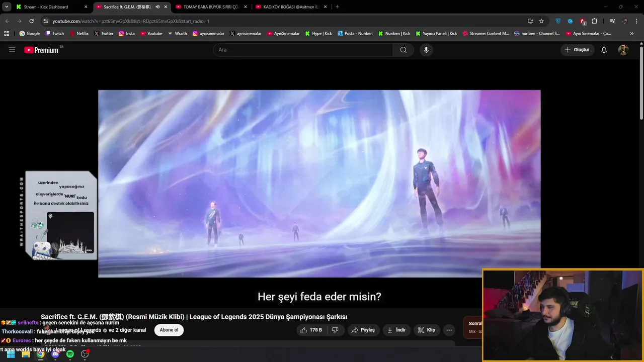The height and width of the screenshot is (362, 644).
Task: Like the video (178 B)
Action: pyautogui.click(x=311, y=330)
